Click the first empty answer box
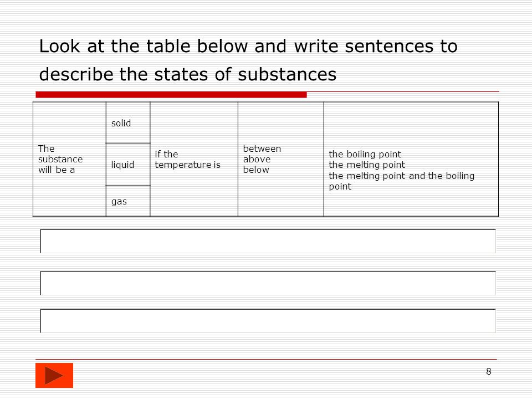This screenshot has height=399, width=532. coord(268,241)
